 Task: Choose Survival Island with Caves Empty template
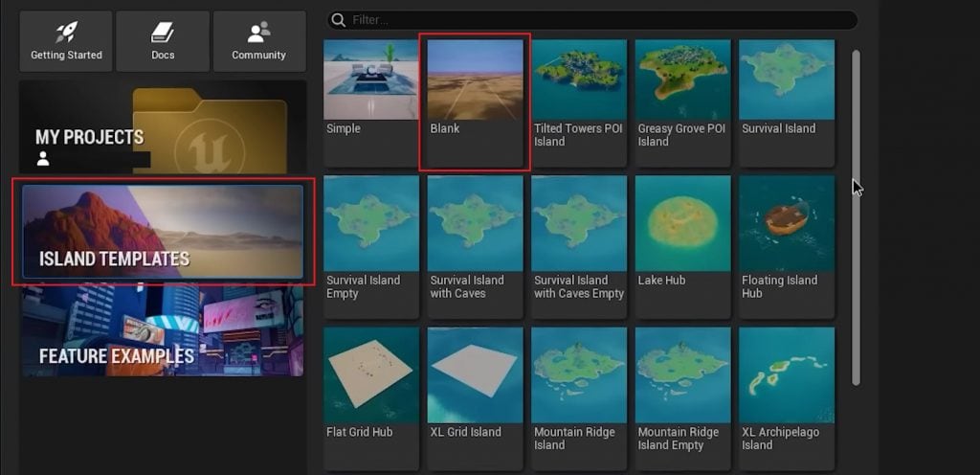[579, 247]
